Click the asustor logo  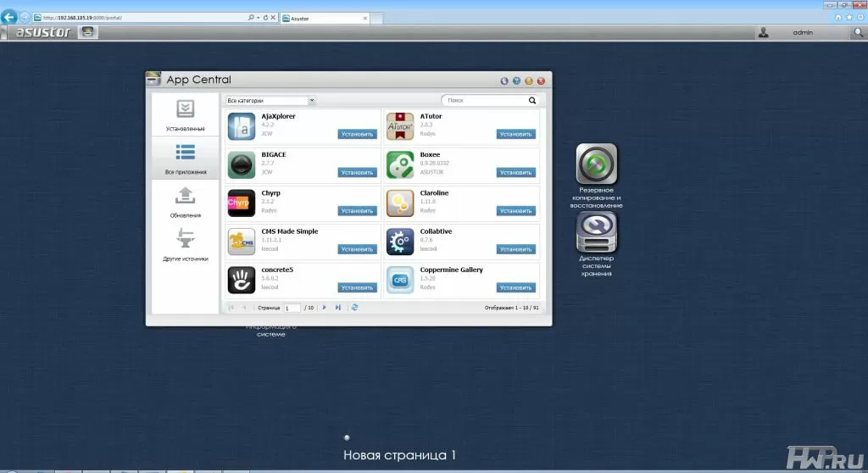pos(43,32)
